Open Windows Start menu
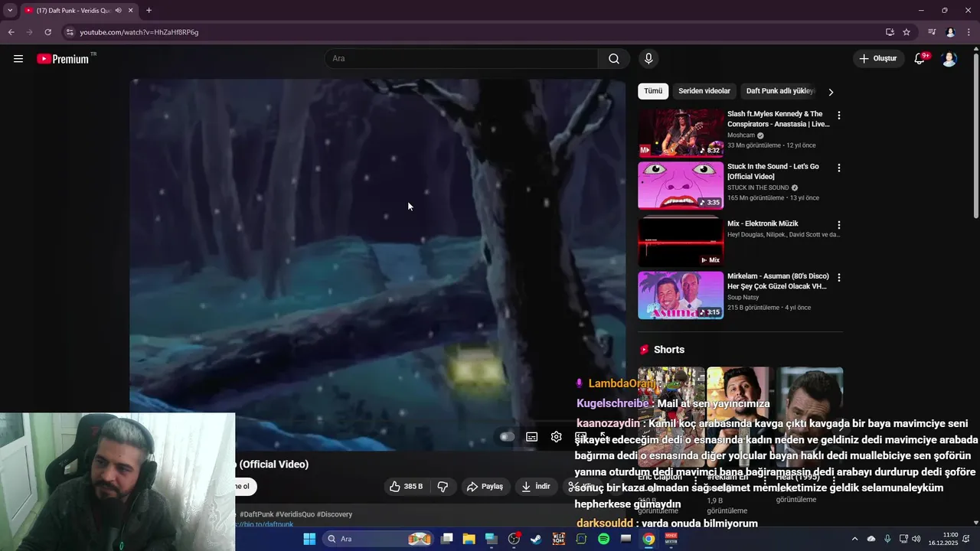This screenshot has width=980, height=551. (309, 539)
